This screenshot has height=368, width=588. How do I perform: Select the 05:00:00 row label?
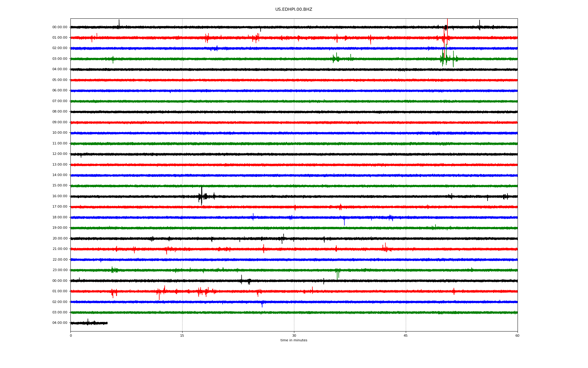coord(60,80)
